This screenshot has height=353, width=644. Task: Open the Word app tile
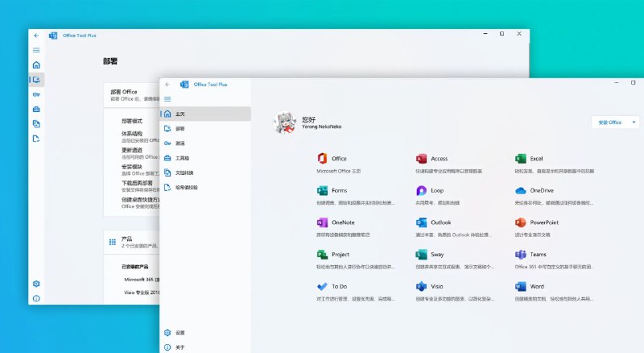point(521,286)
